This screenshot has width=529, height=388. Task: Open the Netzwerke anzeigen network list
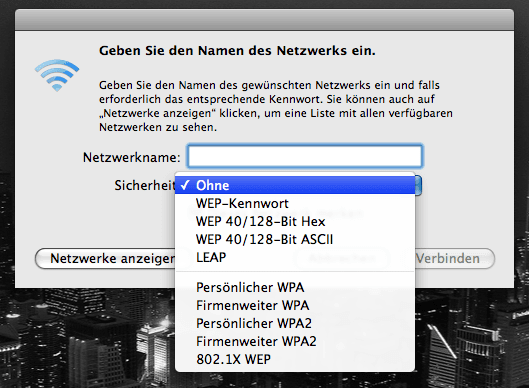pyautogui.click(x=105, y=259)
